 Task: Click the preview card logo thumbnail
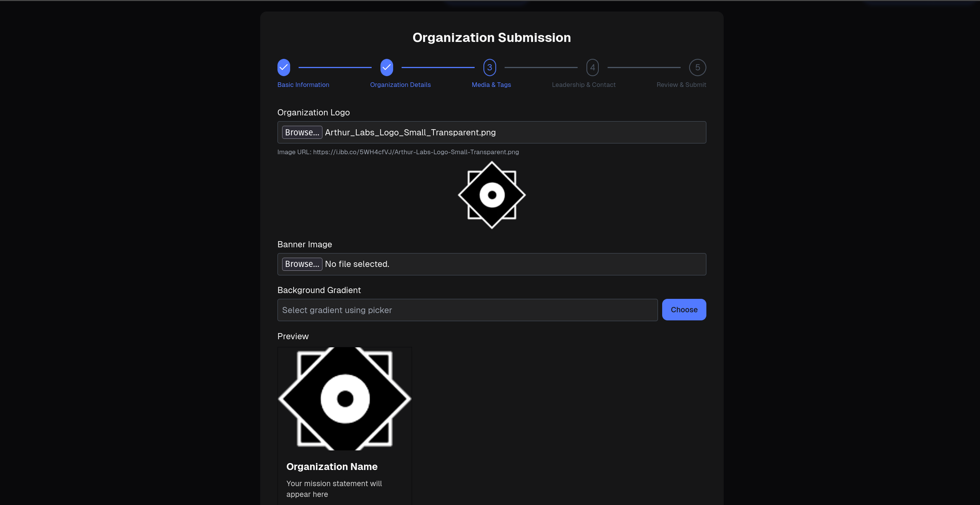345,398
